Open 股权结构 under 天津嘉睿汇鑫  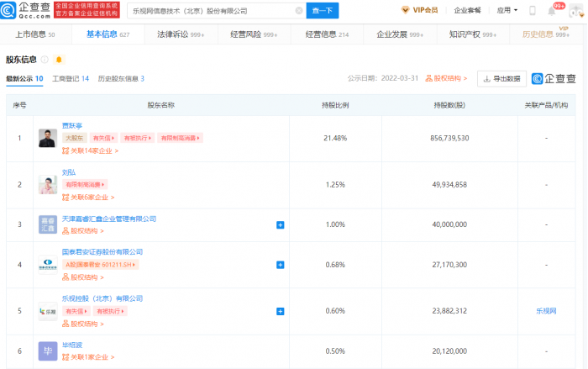83,231
